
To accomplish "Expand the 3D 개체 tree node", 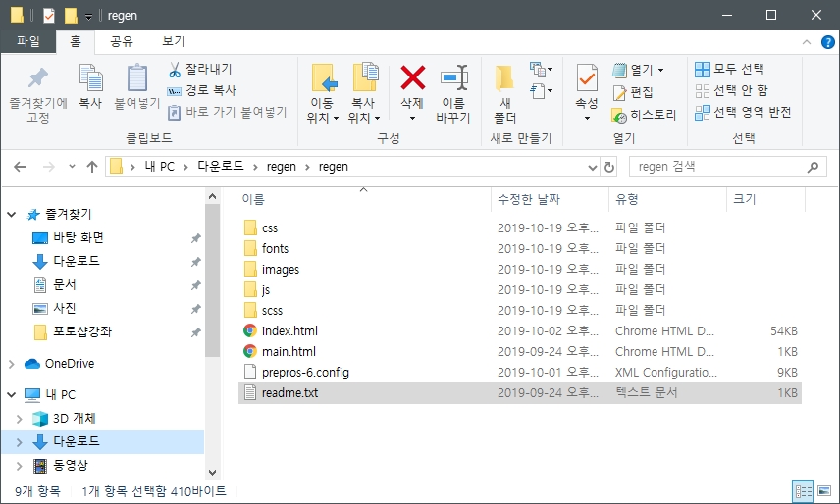I will pos(20,419).
